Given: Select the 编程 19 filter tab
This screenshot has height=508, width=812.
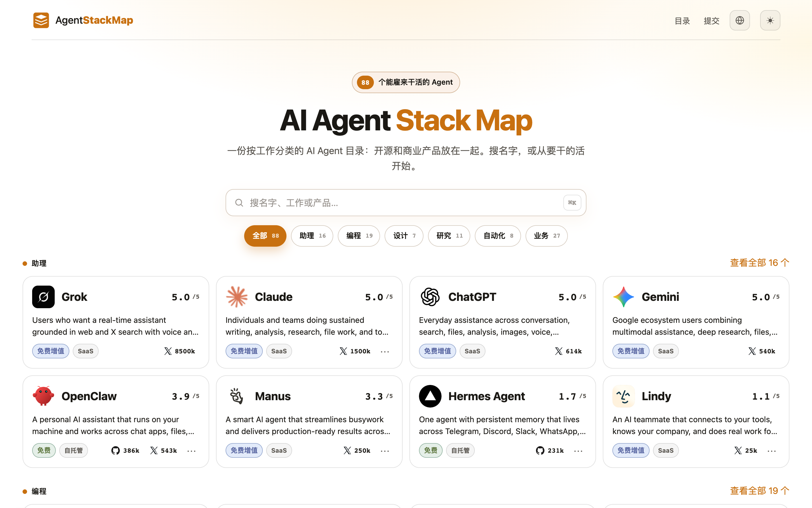Looking at the screenshot, I should (x=359, y=236).
